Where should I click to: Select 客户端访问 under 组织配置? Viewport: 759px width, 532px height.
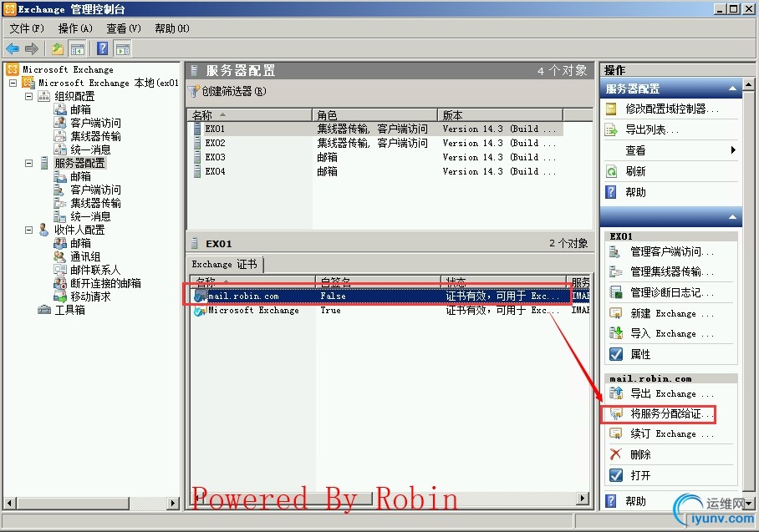tap(95, 123)
